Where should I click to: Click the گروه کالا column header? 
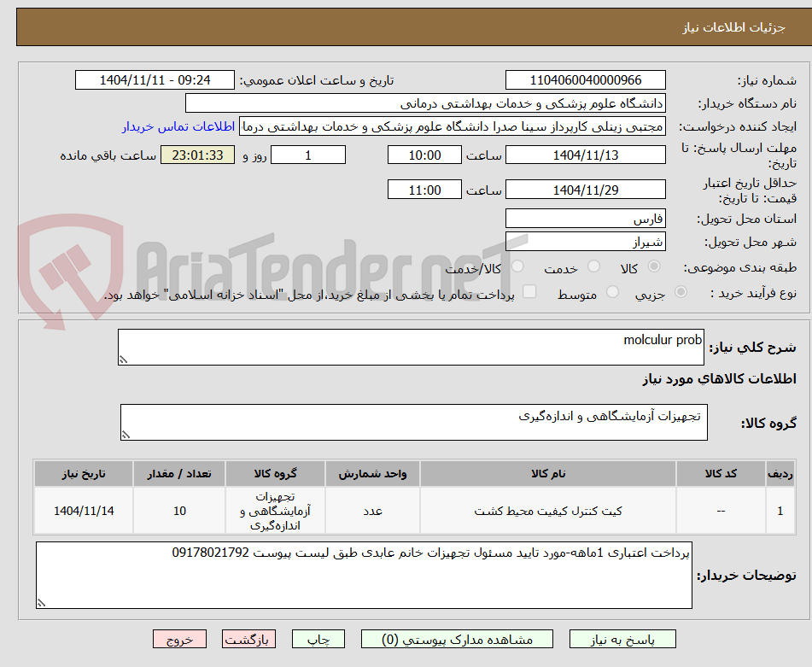pyautogui.click(x=275, y=473)
